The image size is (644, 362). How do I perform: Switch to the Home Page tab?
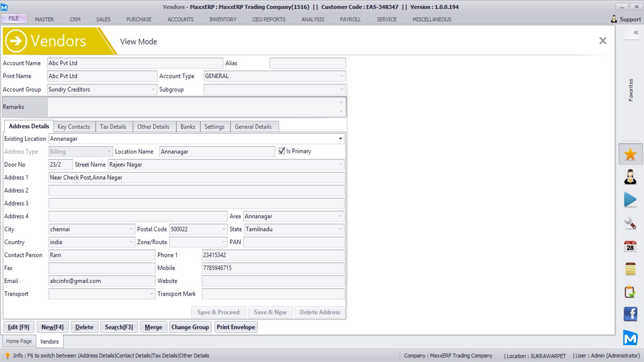(19, 341)
